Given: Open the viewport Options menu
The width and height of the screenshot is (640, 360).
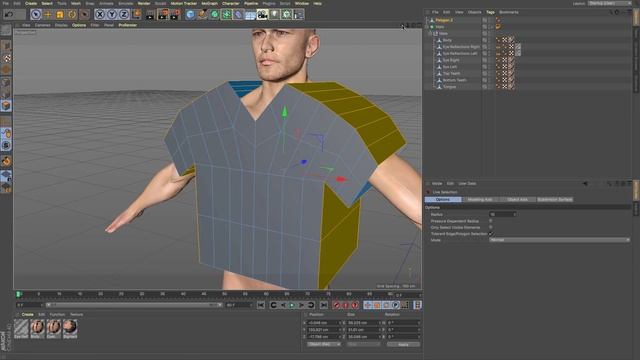Looking at the screenshot, I should click(79, 25).
